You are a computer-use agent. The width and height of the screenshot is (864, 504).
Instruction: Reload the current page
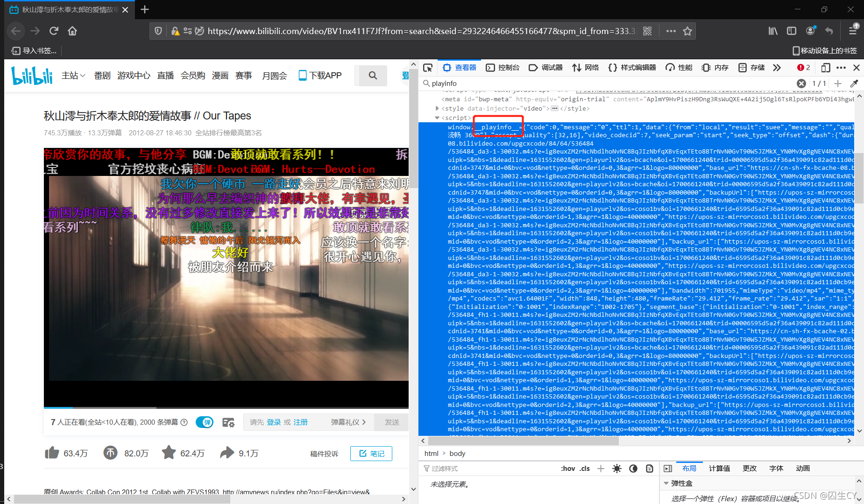coord(54,31)
